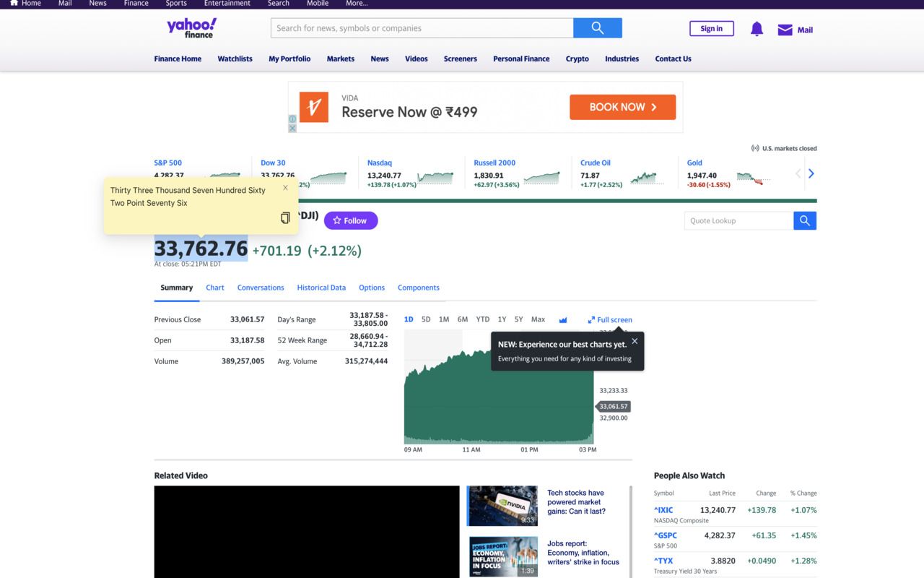Viewport: 924px width, 578px height.
Task: Open Sports in the top bar
Action: coord(176,3)
